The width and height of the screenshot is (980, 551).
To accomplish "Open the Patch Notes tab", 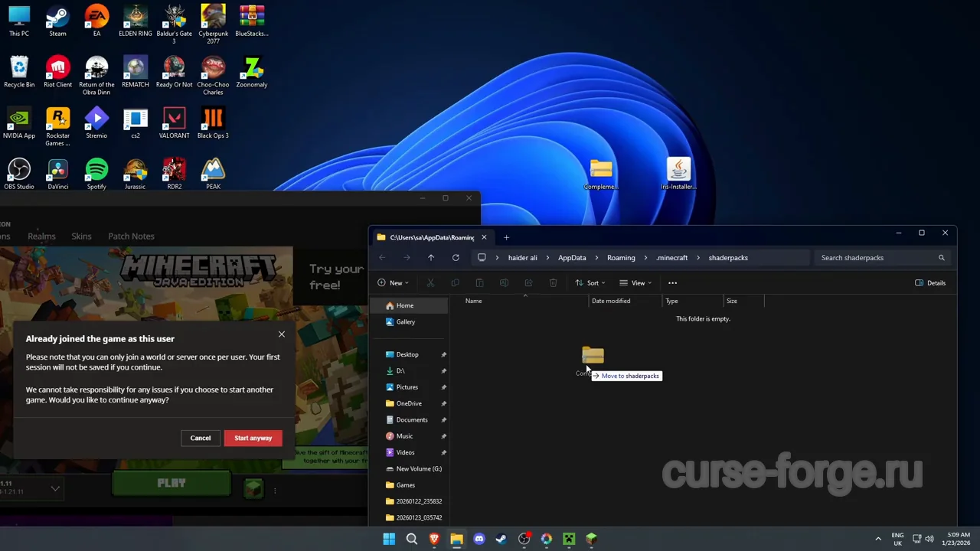I will click(131, 236).
